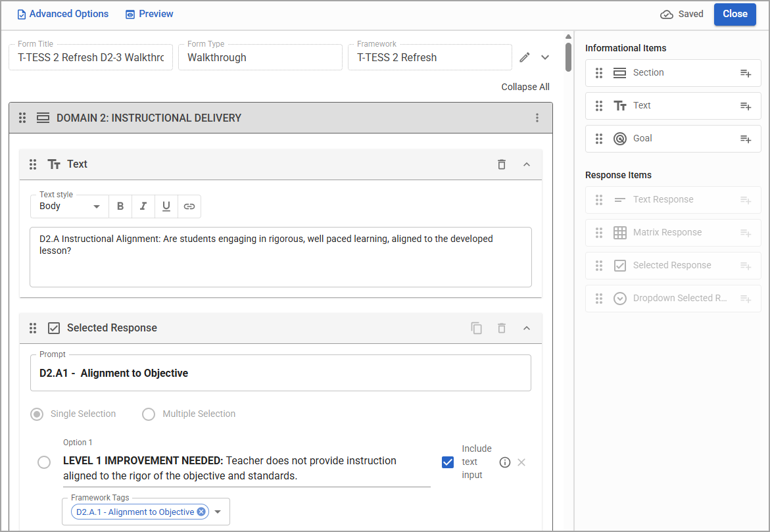This screenshot has height=532, width=770.
Task: Duplicate the Selected Response item
Action: click(x=476, y=328)
